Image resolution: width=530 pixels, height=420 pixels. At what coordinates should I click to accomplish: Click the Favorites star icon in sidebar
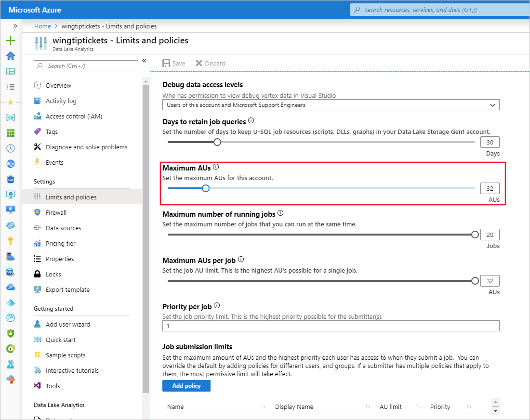tap(11, 102)
